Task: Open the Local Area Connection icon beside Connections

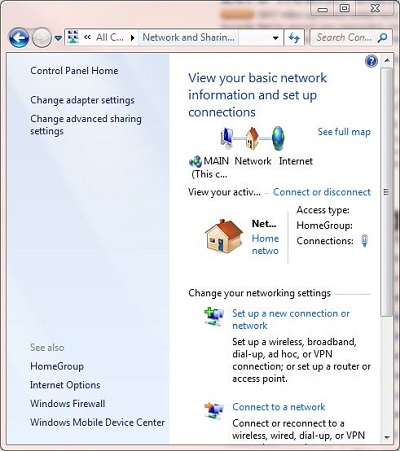Action: [x=365, y=240]
